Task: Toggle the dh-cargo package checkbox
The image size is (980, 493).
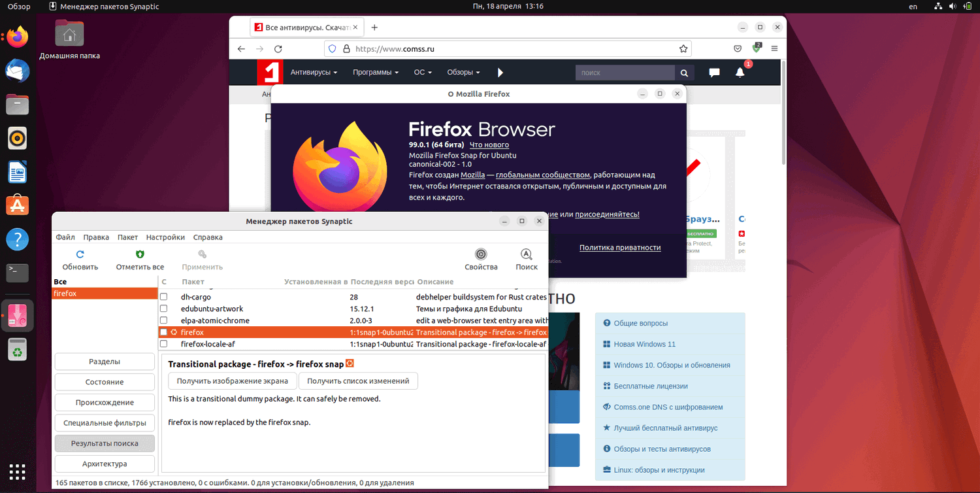Action: click(164, 297)
